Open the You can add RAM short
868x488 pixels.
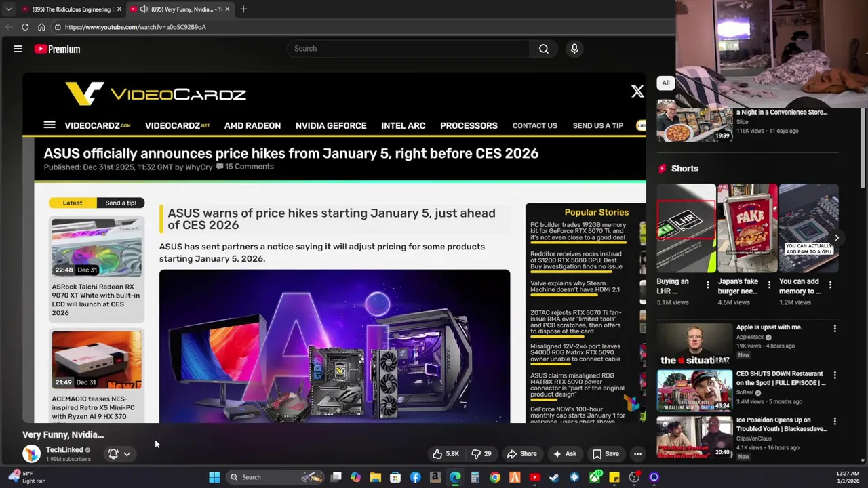tap(808, 228)
